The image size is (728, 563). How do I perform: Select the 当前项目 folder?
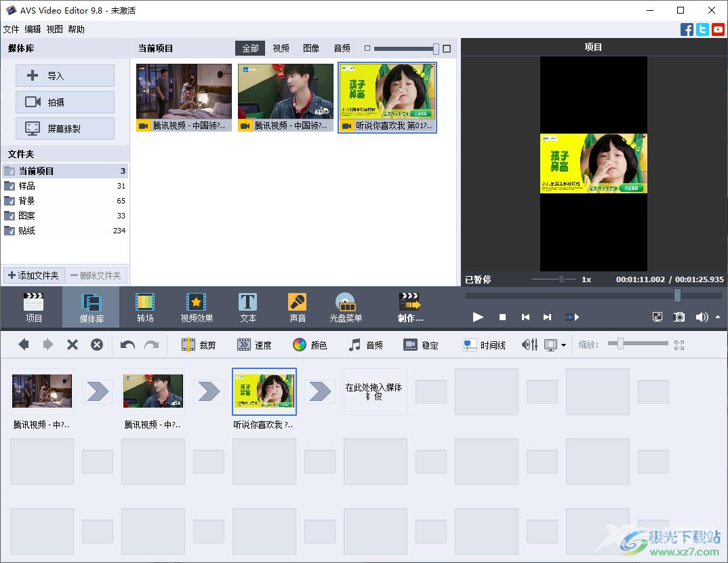click(x=65, y=171)
